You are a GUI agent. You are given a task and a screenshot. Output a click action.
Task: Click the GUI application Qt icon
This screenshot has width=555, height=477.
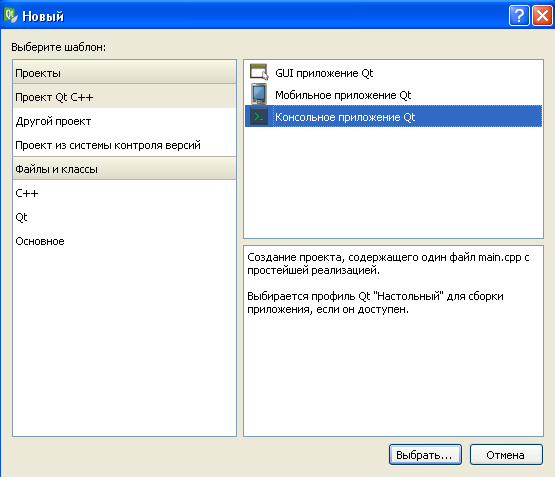pos(259,72)
